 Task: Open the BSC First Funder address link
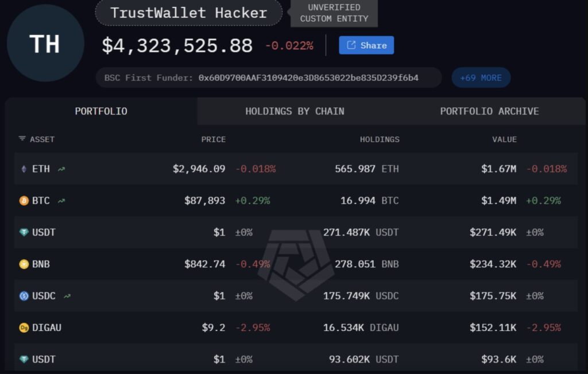pyautogui.click(x=308, y=77)
